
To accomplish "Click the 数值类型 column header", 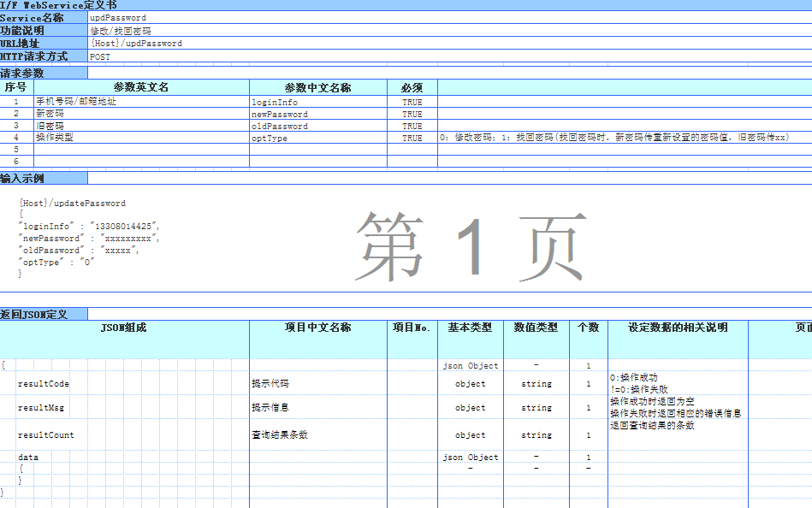I will [x=536, y=340].
